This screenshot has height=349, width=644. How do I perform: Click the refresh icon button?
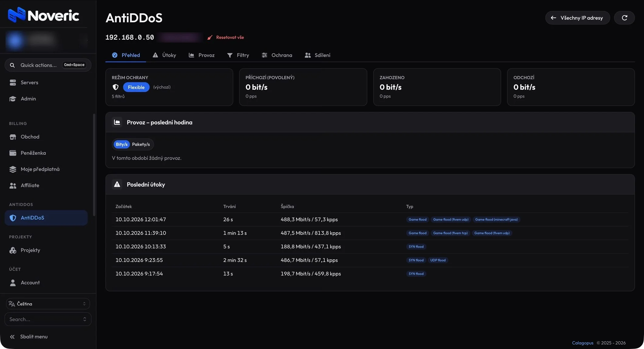(624, 18)
